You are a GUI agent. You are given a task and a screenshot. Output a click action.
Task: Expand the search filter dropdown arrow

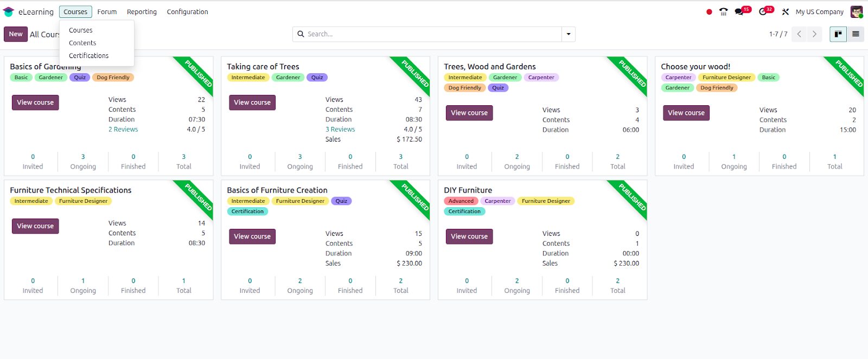568,34
